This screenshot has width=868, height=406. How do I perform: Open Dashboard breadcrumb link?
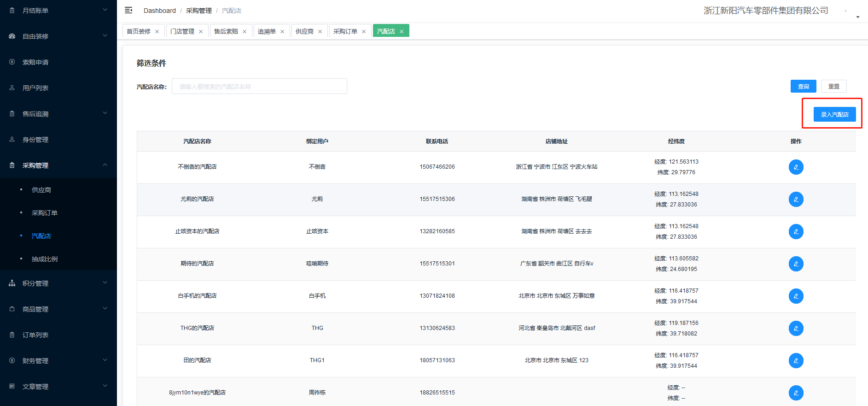[160, 11]
